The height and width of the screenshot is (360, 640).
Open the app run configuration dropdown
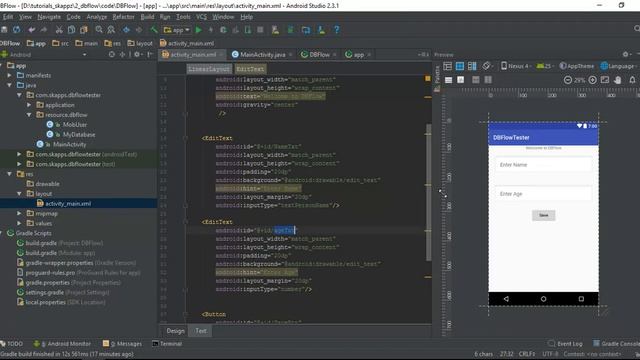point(177,30)
